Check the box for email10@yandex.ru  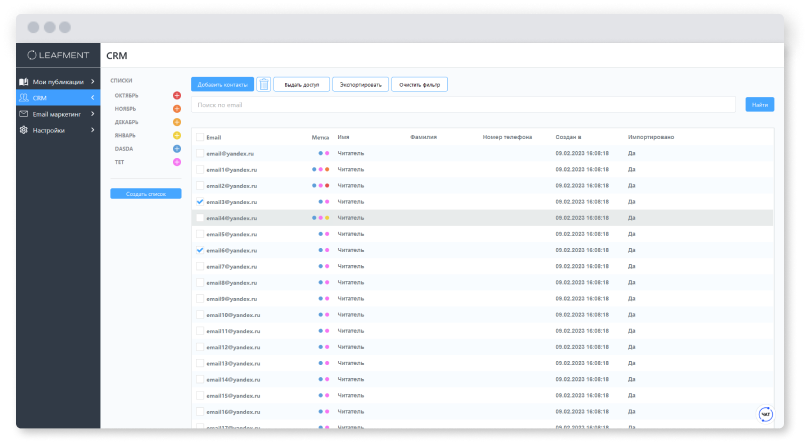[200, 315]
